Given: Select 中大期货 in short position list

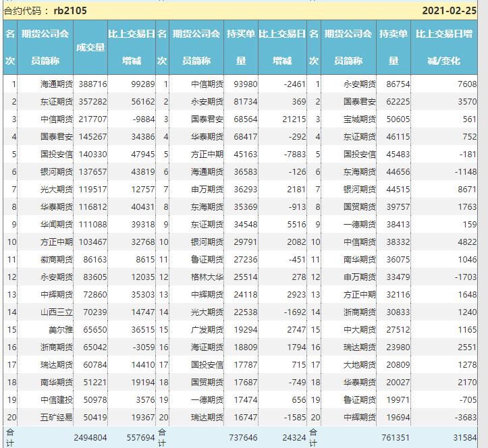Looking at the screenshot, I should (360, 329).
